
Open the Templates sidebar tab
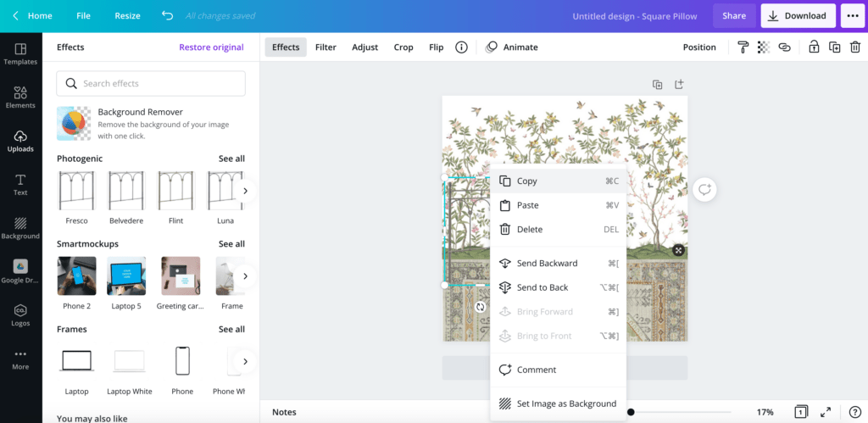(20, 54)
